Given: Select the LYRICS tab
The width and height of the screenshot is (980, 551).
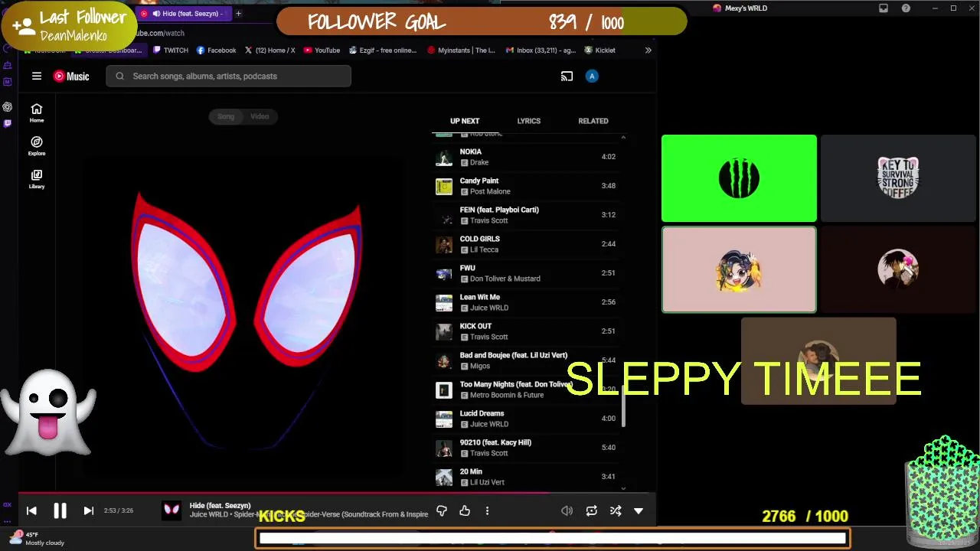Looking at the screenshot, I should tap(528, 121).
